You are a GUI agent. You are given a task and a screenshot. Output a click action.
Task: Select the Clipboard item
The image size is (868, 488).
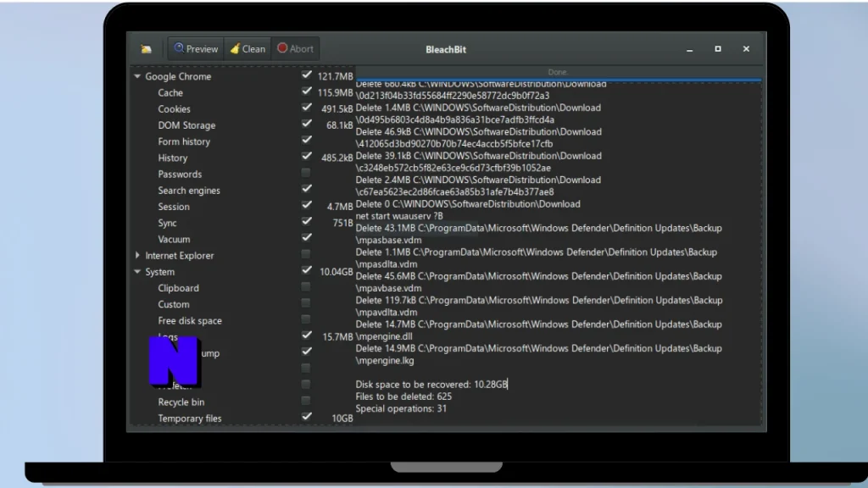click(x=178, y=288)
